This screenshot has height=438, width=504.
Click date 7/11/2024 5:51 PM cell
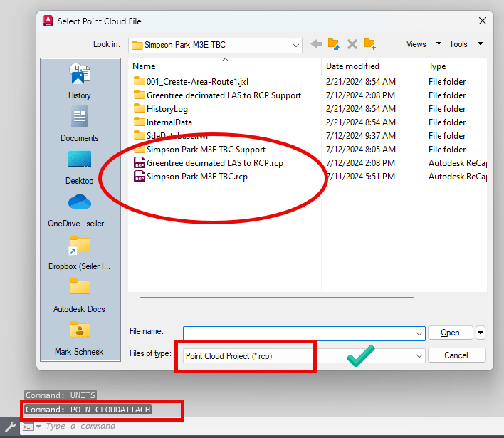361,177
